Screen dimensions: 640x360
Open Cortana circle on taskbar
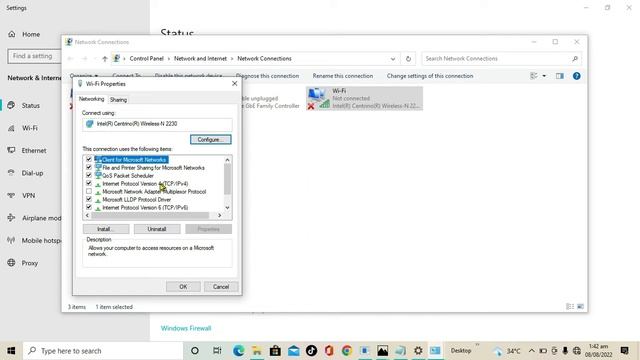pos(195,351)
